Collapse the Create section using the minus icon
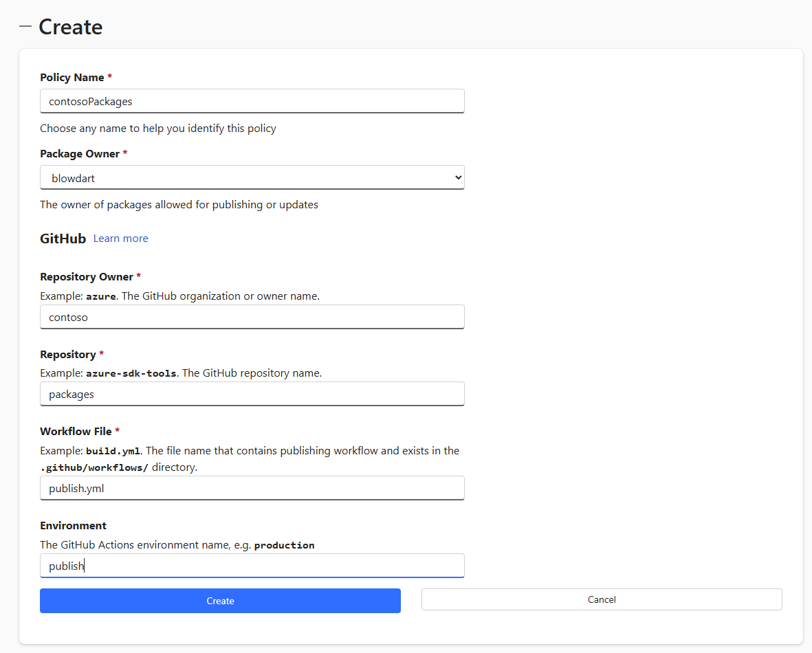812x653 pixels. [25, 27]
